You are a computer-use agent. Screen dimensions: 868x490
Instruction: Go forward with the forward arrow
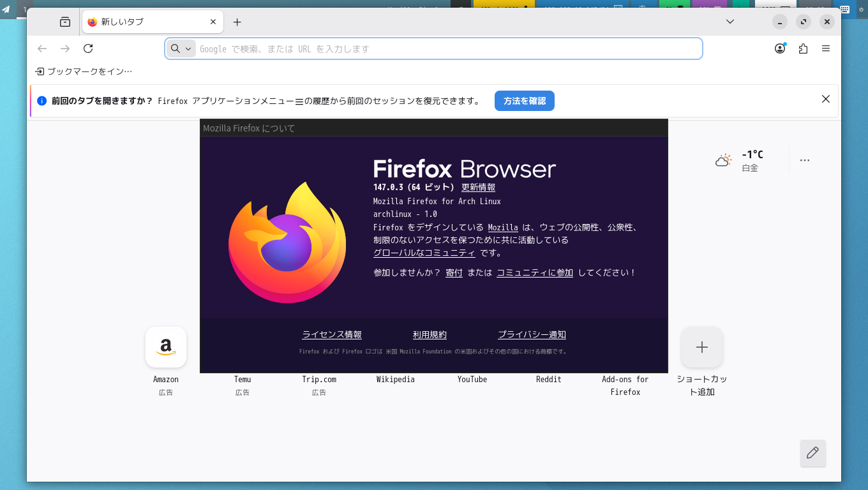tap(65, 48)
